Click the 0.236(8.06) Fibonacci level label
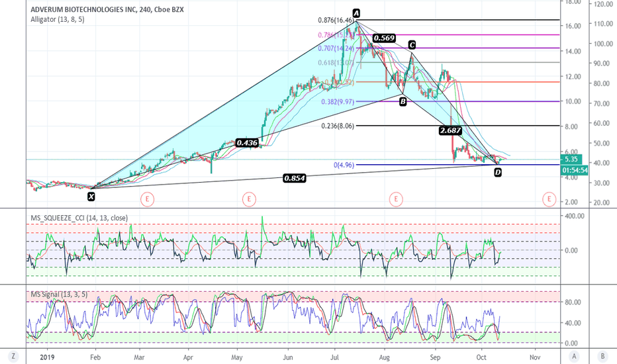 coord(338,126)
